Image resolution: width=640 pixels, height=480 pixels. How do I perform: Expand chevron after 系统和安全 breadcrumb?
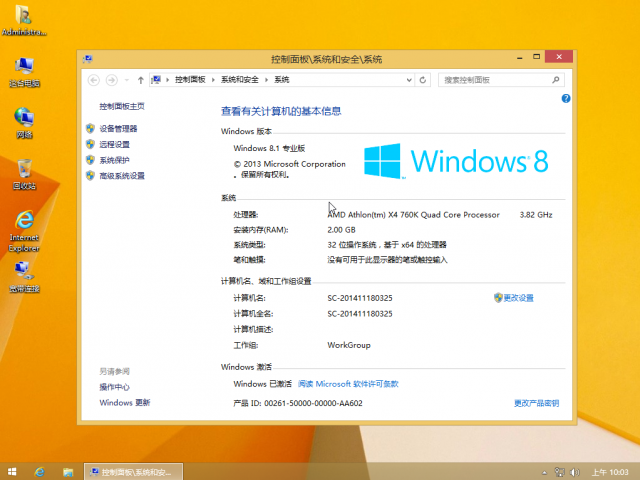(x=266, y=80)
